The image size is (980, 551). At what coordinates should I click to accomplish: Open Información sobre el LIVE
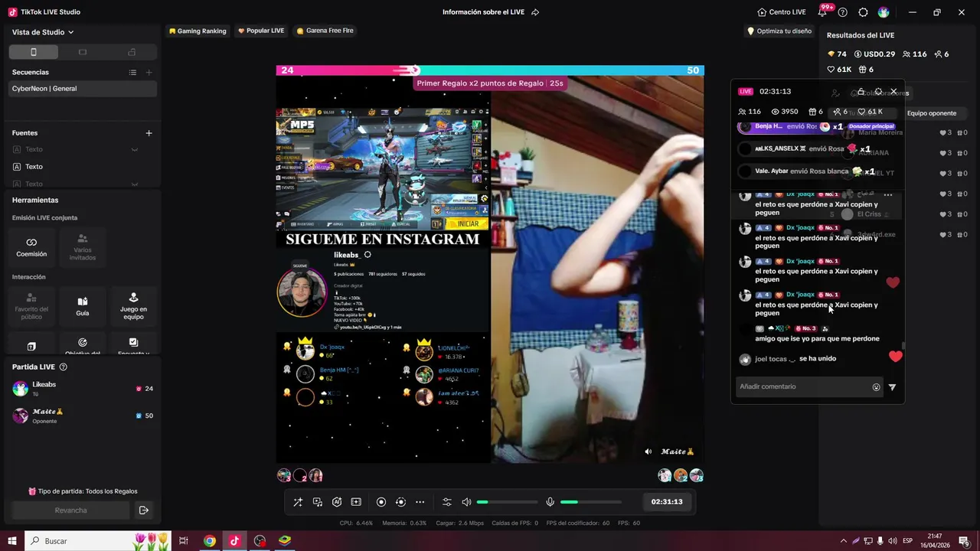485,12
